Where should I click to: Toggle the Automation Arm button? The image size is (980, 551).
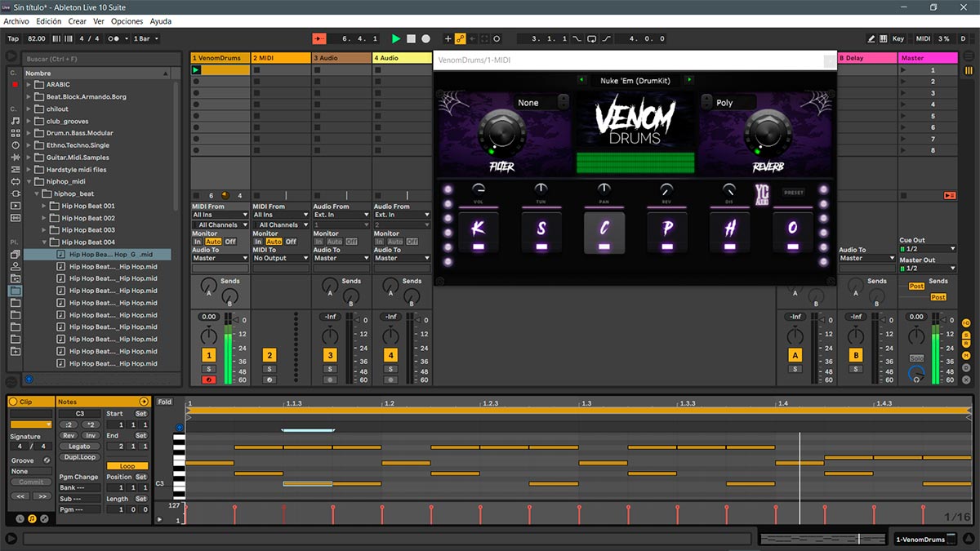pos(461,38)
